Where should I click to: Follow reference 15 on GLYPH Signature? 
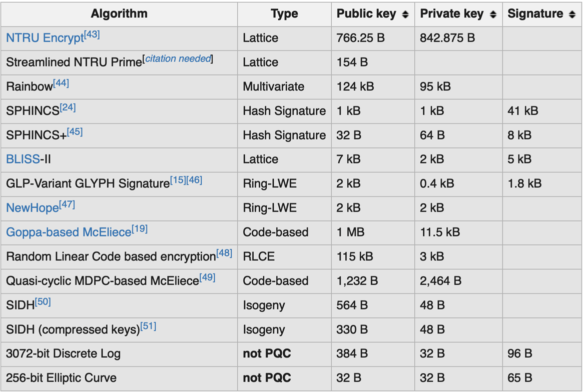pos(178,180)
